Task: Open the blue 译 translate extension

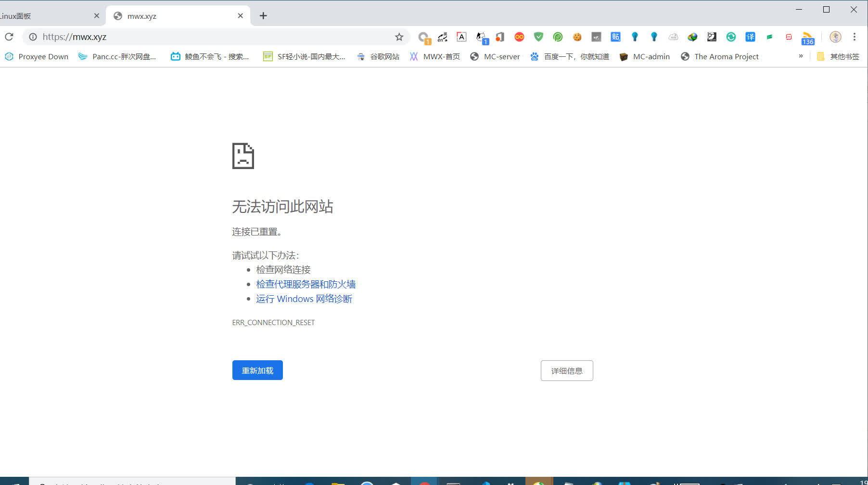Action: point(750,37)
